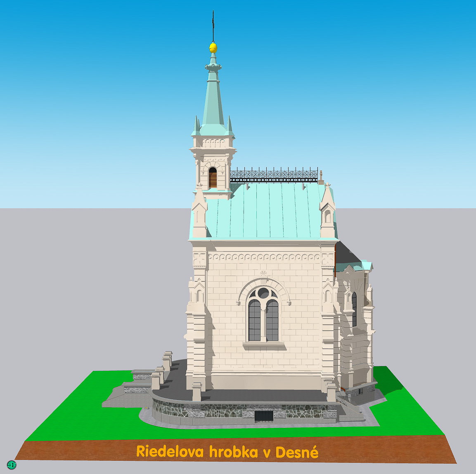
Task: Select the dark terrace platform in front of chapel
Action: coord(264,395)
